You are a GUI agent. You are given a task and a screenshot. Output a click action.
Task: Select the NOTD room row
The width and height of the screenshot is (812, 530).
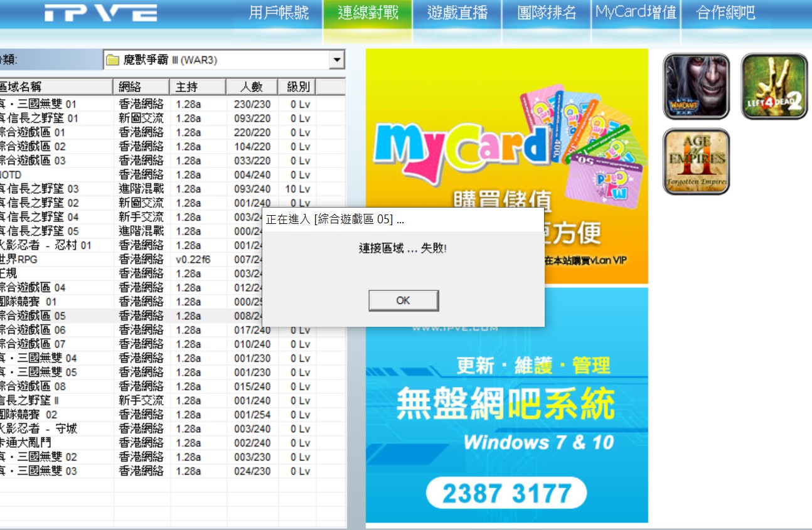pos(173,174)
